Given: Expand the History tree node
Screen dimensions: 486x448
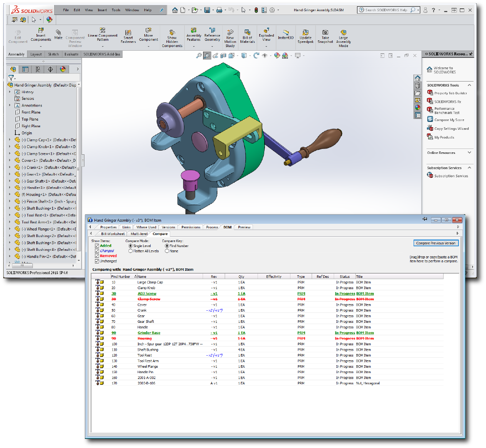Looking at the screenshot, I should [10, 92].
